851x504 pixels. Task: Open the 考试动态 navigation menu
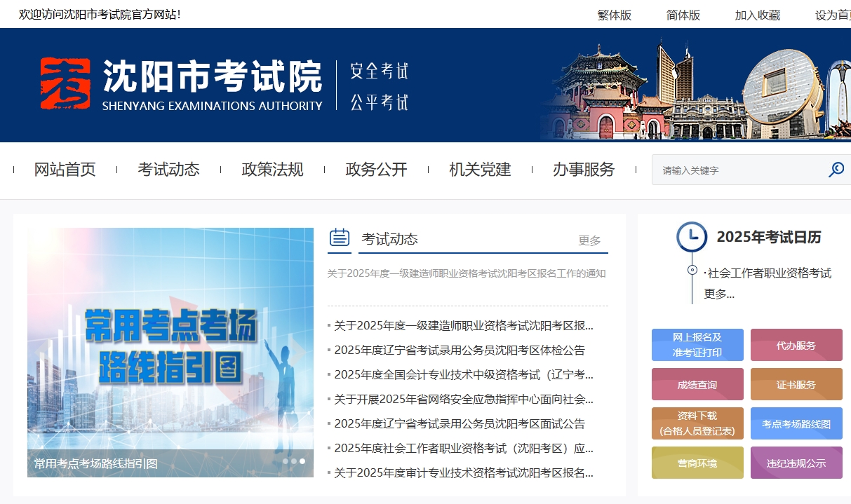tap(169, 169)
